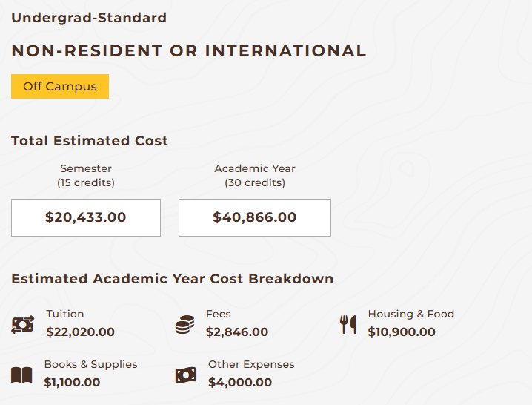
Task: Click the $40,866.00 academic year cost box
Action: tap(254, 217)
